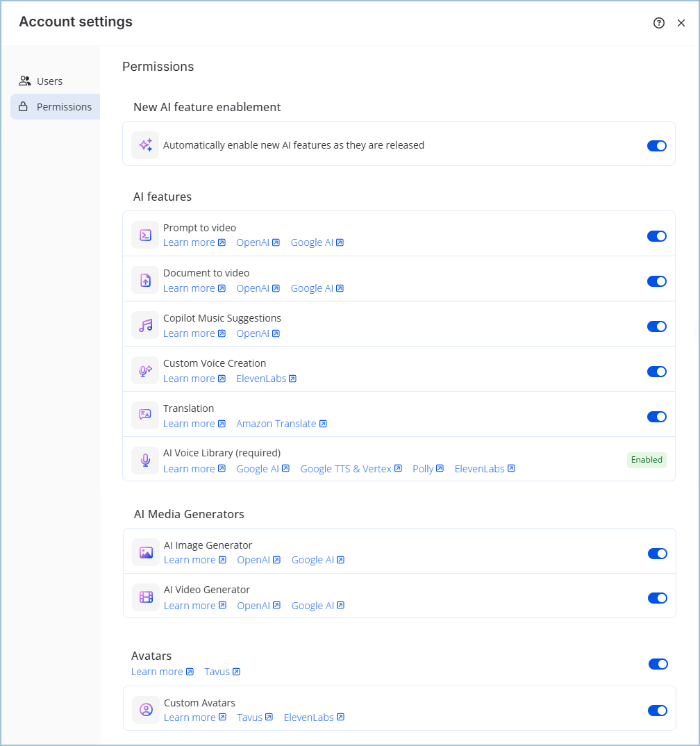Open the Amazon Translate external link

[x=281, y=423]
